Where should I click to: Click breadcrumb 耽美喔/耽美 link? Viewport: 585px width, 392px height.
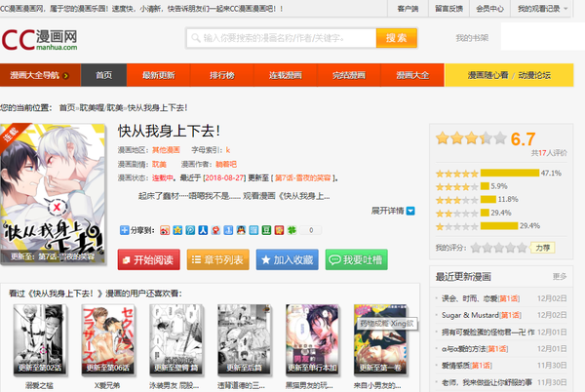point(101,108)
